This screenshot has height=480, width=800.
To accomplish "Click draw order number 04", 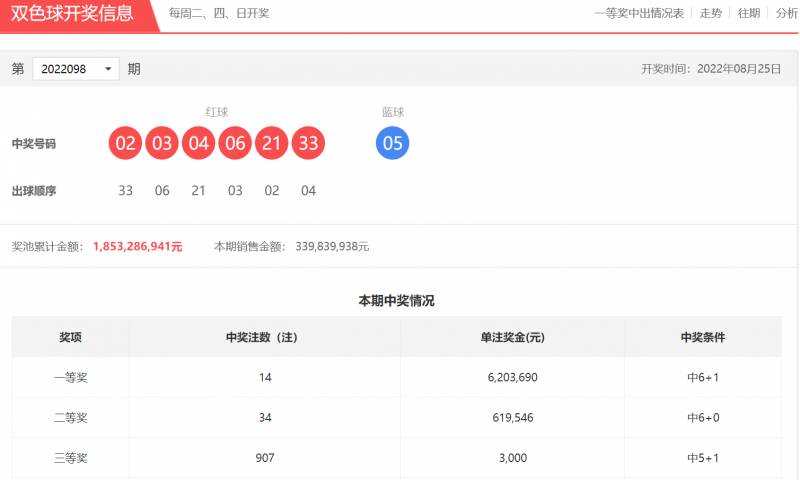I will pos(308,191).
